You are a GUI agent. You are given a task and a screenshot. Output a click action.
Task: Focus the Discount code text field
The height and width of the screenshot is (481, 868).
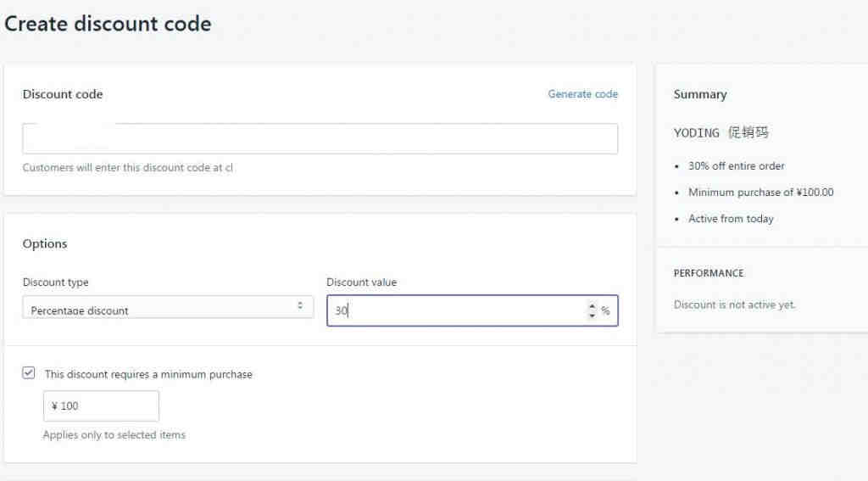tap(320, 139)
